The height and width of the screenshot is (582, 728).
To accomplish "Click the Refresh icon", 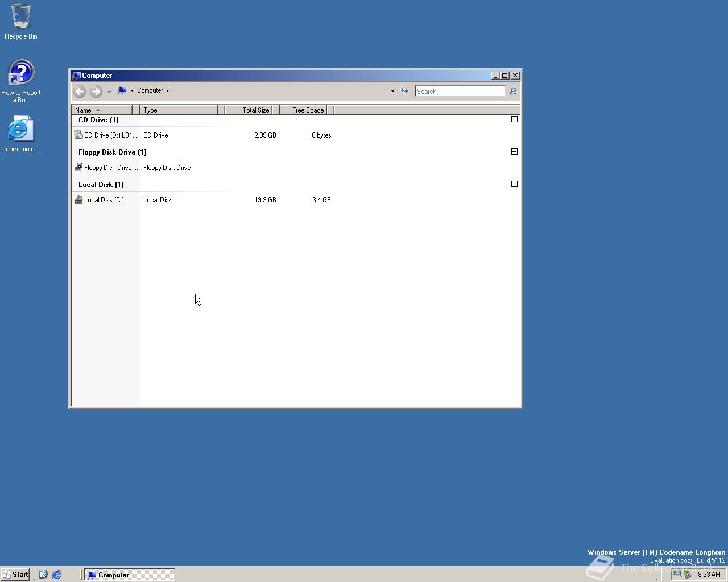I will click(x=404, y=91).
